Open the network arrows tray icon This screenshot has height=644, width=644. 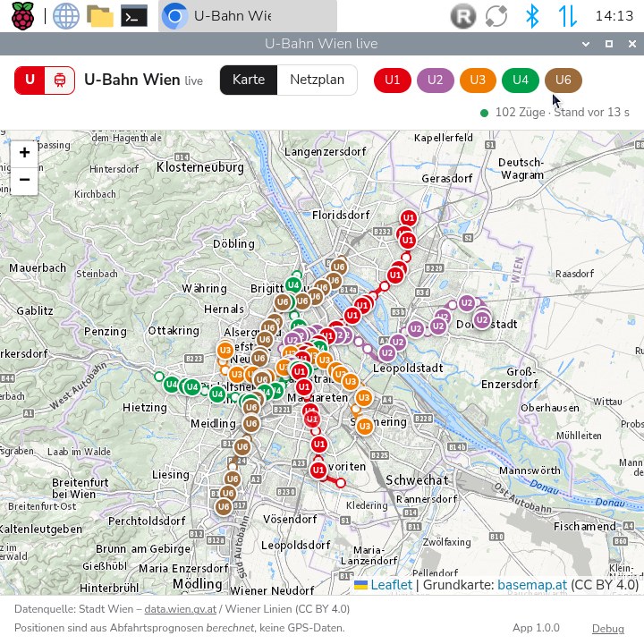(x=568, y=16)
